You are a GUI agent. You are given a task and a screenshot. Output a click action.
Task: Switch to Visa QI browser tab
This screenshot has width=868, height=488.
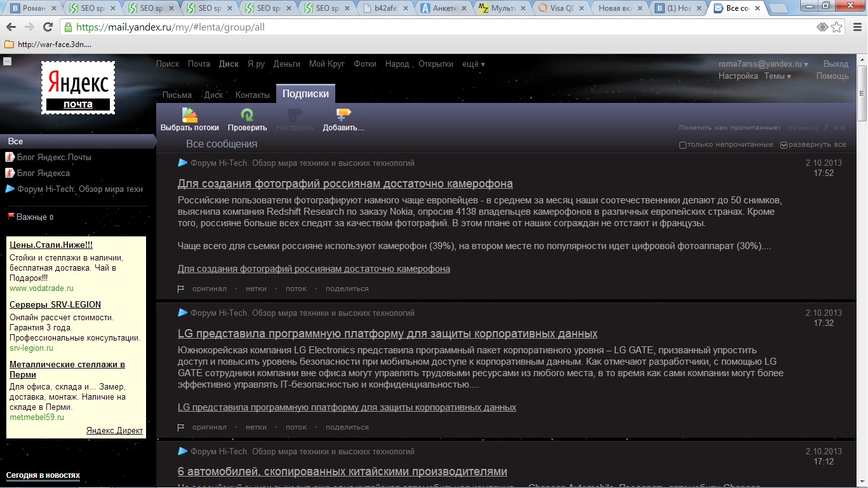click(x=561, y=8)
